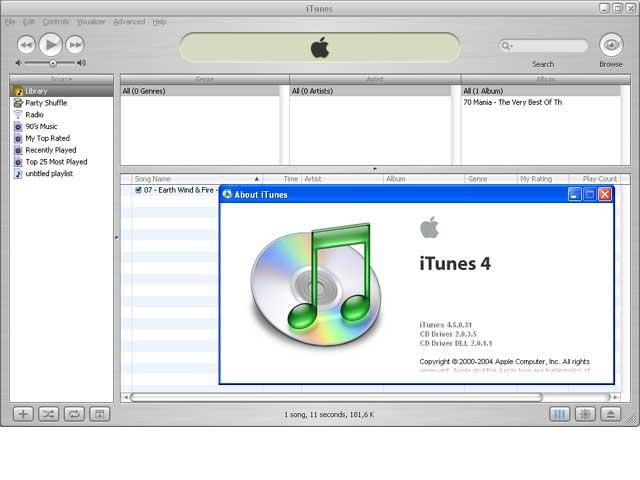Click the horizontal scrollbar thumb

pos(336,397)
